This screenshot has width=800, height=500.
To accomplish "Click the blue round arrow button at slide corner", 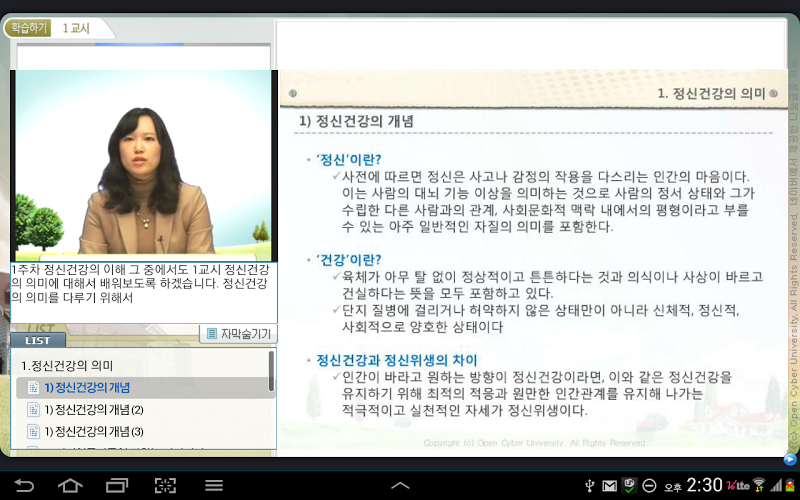I will 790,459.
